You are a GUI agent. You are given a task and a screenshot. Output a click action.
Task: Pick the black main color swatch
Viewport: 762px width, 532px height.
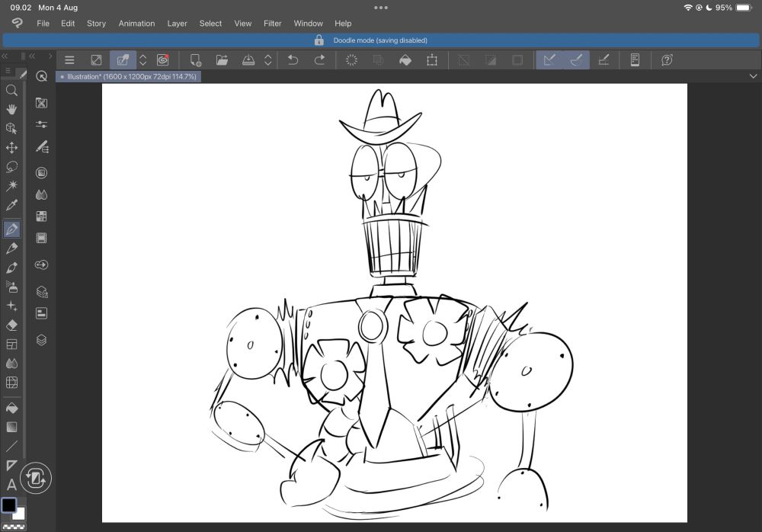(8, 505)
